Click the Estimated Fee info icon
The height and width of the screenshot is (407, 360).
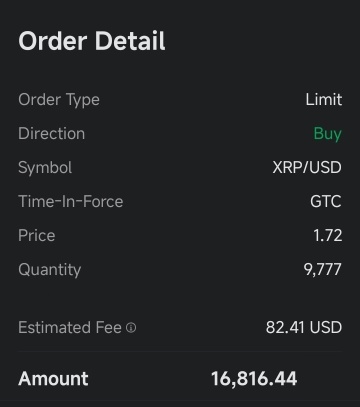click(x=131, y=328)
